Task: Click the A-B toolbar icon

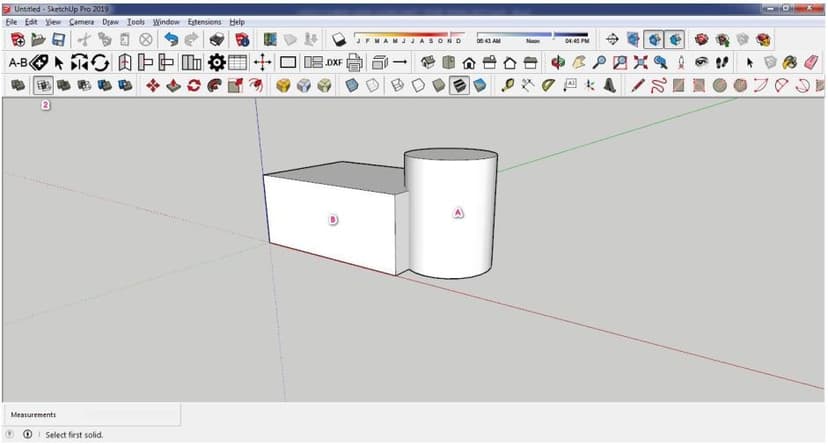Action: pos(17,62)
